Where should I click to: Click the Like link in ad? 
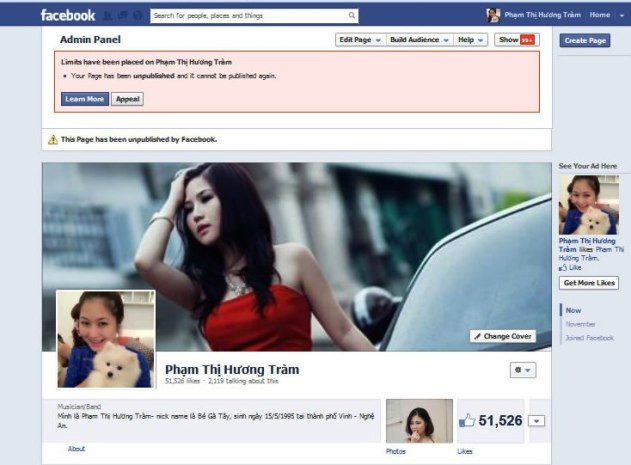point(575,267)
